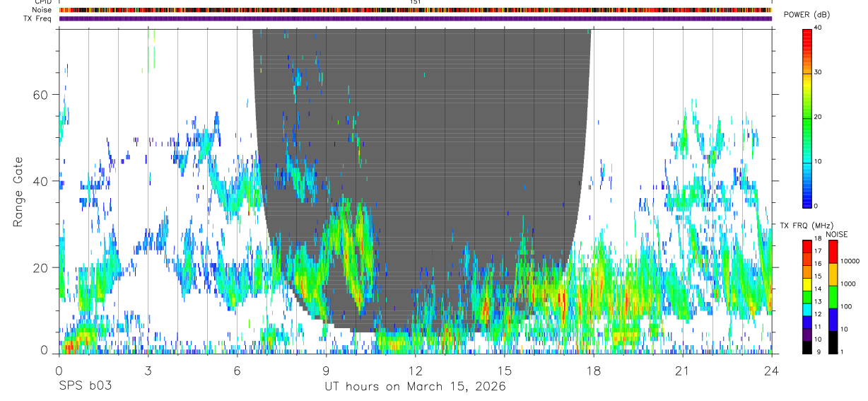Click the 'POWER (dB)' legend title
The image size is (868, 401).
[x=807, y=16]
